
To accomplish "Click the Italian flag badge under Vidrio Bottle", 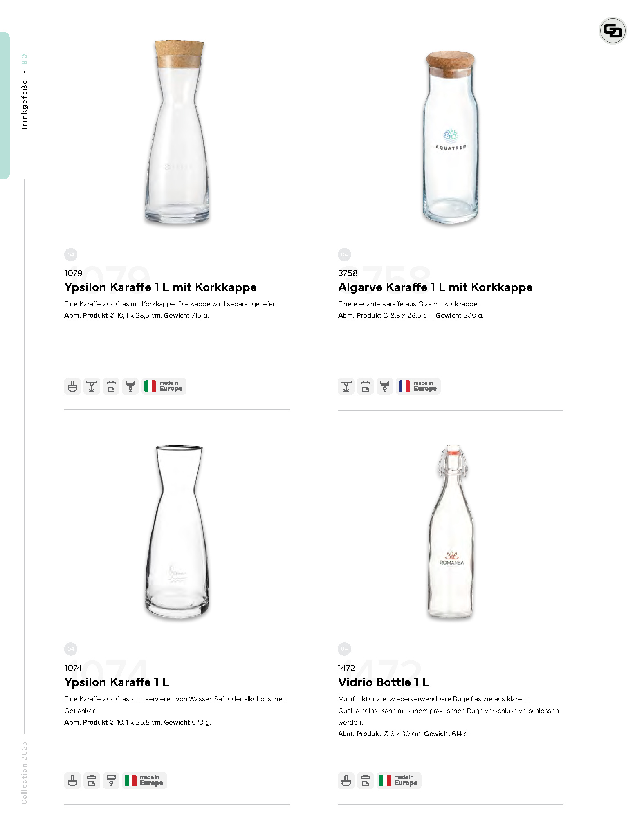I will click(x=399, y=781).
